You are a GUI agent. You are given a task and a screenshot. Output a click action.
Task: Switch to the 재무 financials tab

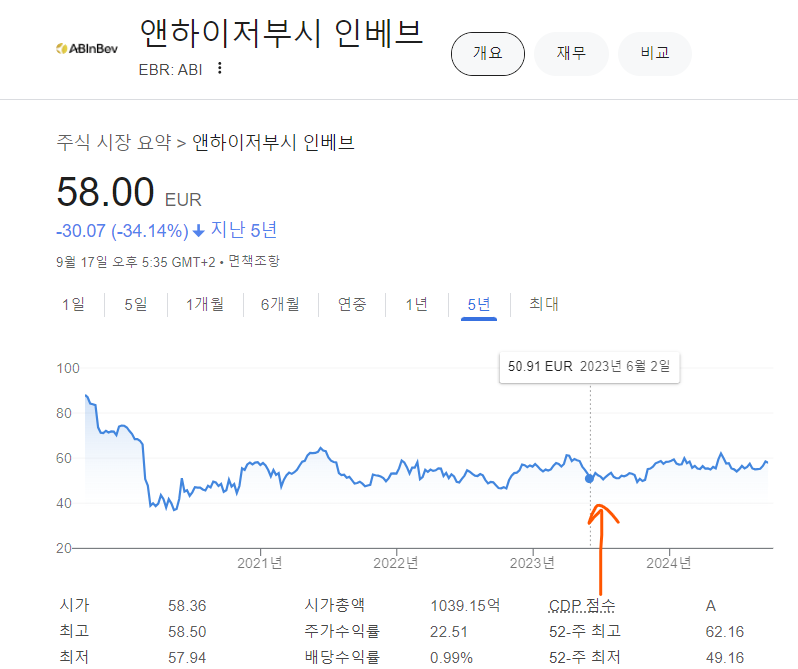(571, 53)
